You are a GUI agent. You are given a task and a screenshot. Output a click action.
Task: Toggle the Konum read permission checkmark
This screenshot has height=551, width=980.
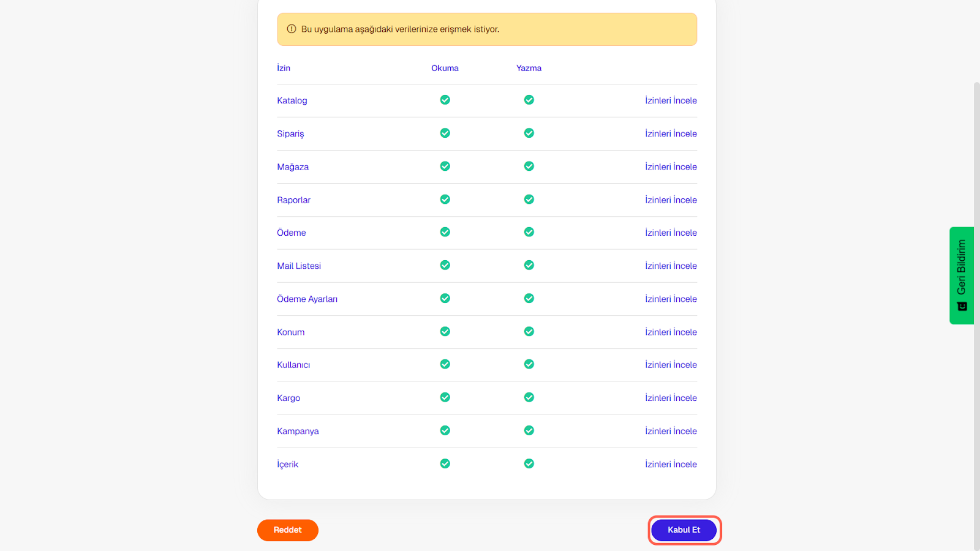[445, 331]
